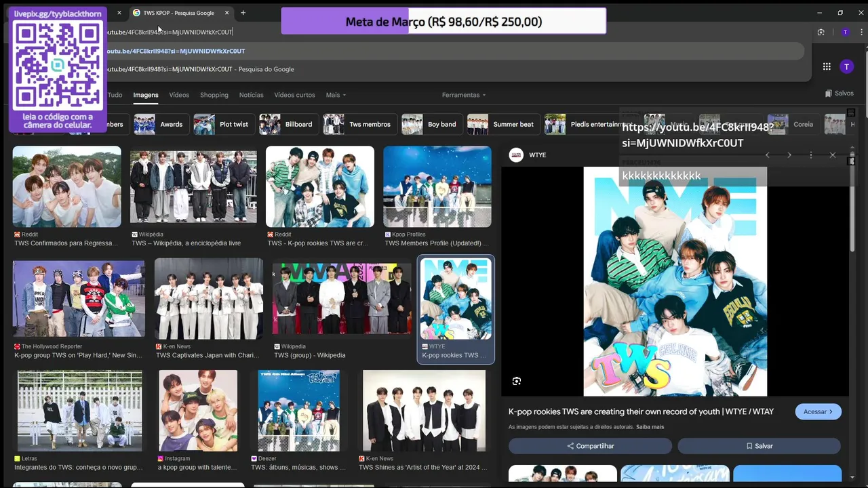Click the Salvar button
Image resolution: width=868 pixels, height=488 pixels.
[x=759, y=446]
